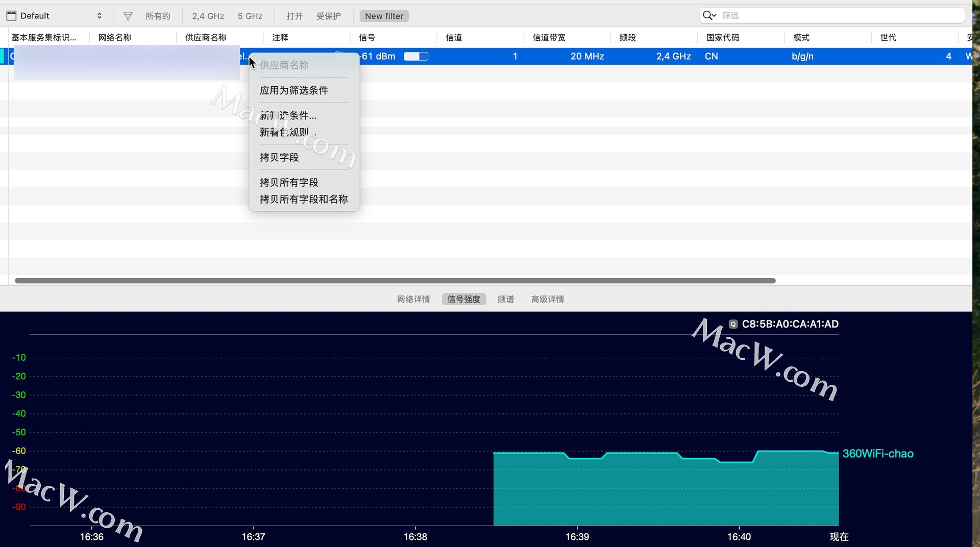Click the horizontal table scrollbar
The width and height of the screenshot is (980, 547).
[x=395, y=281]
